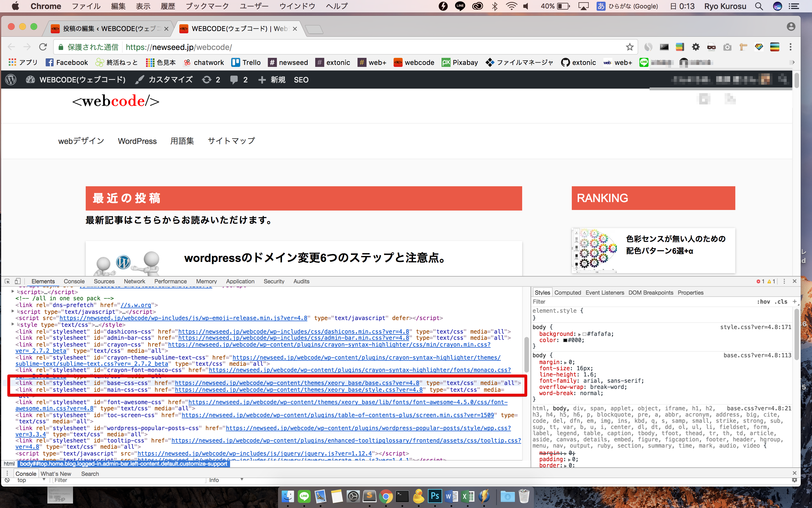The width and height of the screenshot is (812, 508).
Task: Expand the margin shorthand under font-size rule
Action: pos(565,363)
